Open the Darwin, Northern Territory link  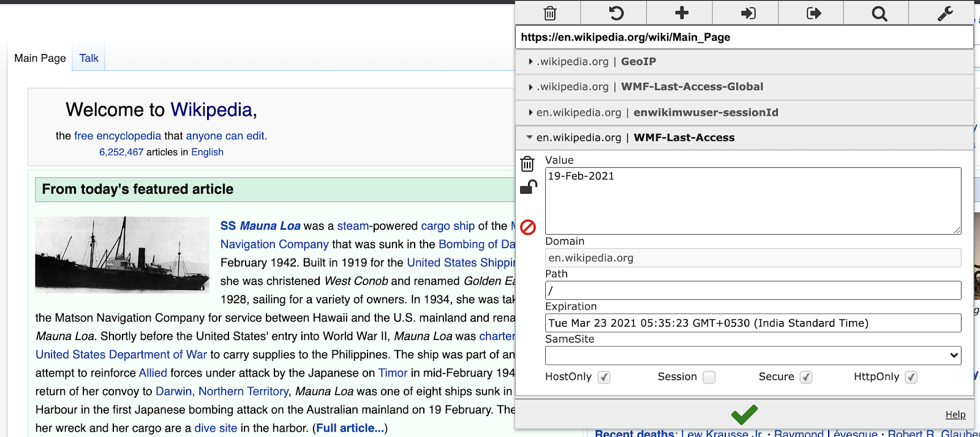point(222,392)
